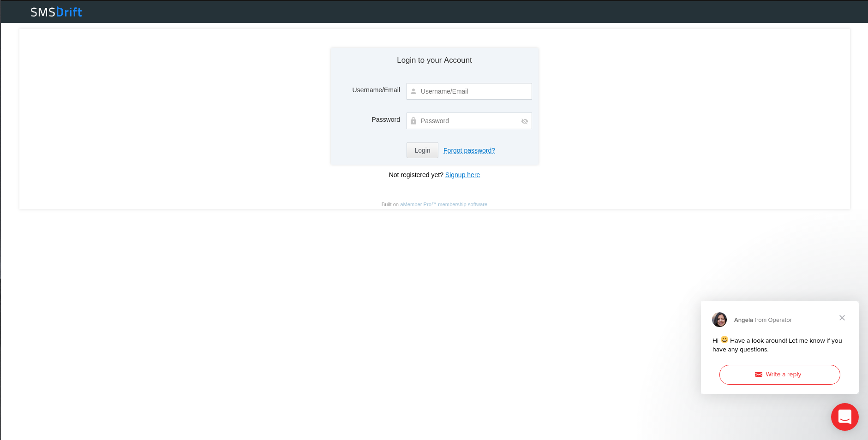Click the 'Not registered yet?' text
This screenshot has width=868, height=440.
(x=416, y=175)
